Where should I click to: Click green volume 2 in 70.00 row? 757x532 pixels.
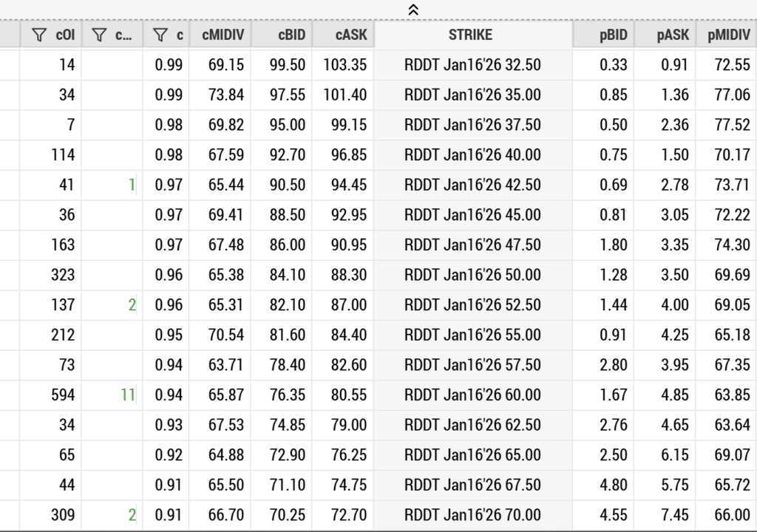click(132, 514)
